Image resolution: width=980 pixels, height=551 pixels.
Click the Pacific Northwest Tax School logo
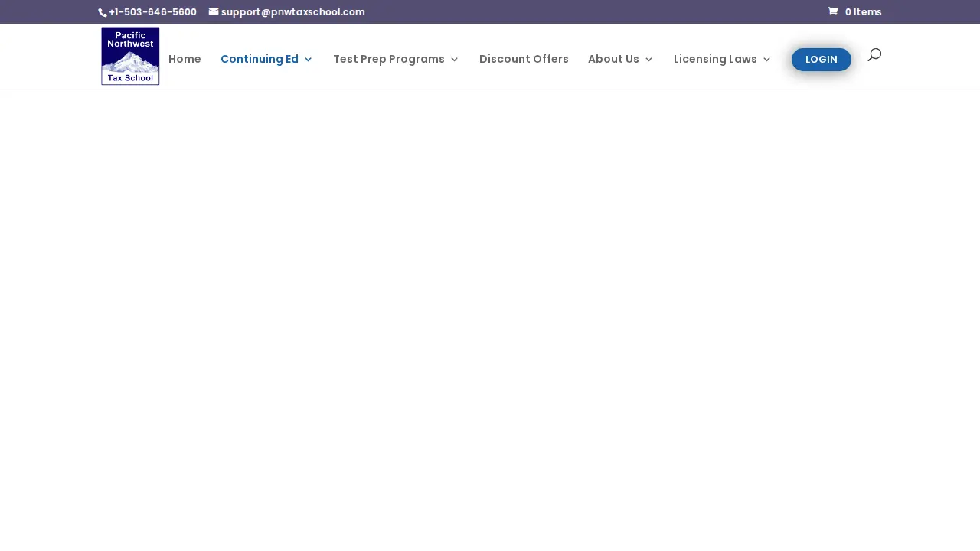(x=130, y=56)
